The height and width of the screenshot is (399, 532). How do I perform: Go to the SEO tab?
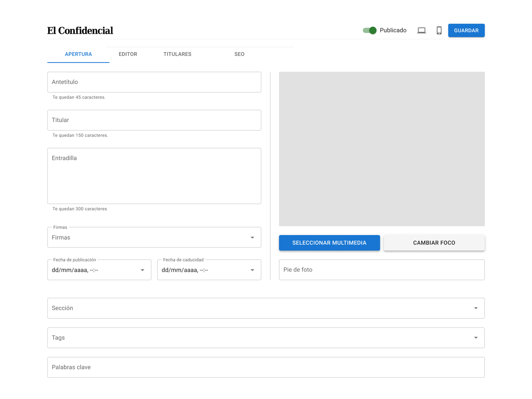pos(239,54)
